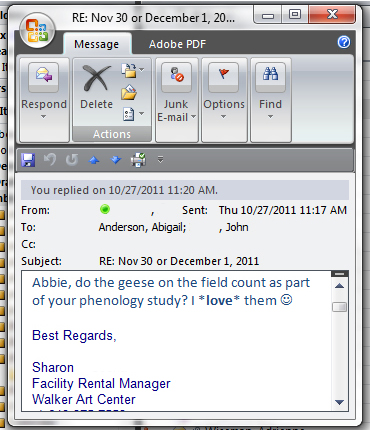Click the message body scrollbar thumb
Viewport: 370px width, 430px height.
pos(340,307)
